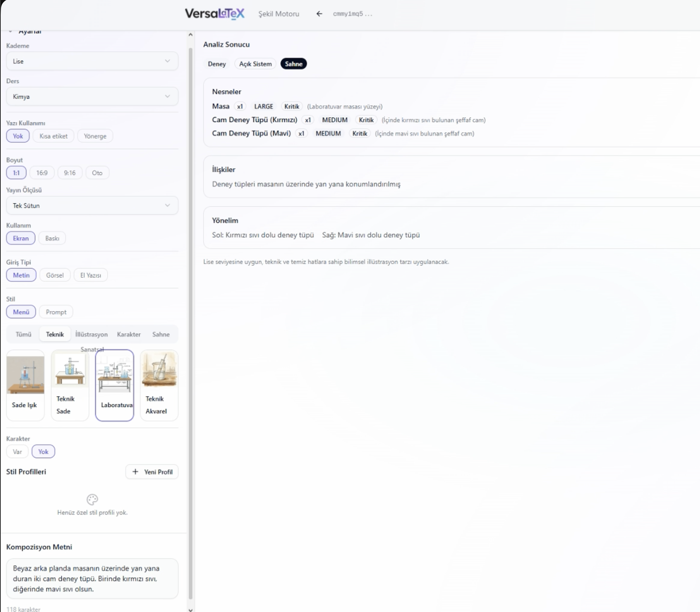Select the 16:9 size option

(42, 173)
